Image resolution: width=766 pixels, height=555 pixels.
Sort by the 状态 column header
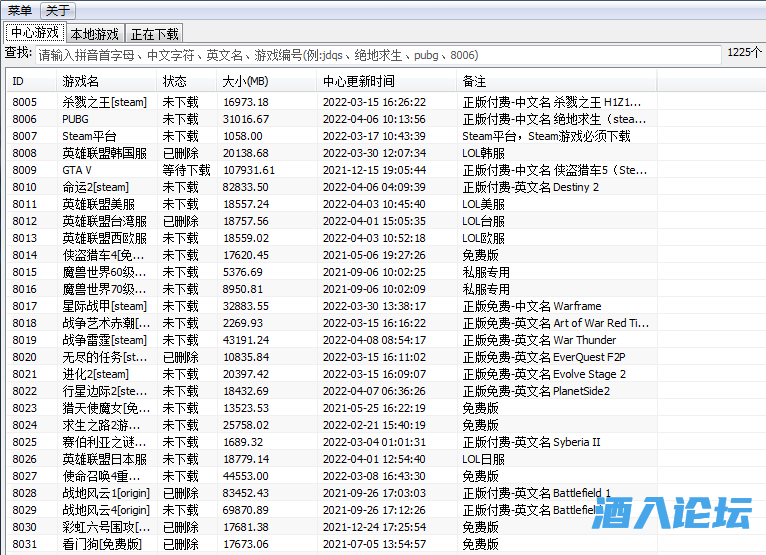click(x=187, y=82)
